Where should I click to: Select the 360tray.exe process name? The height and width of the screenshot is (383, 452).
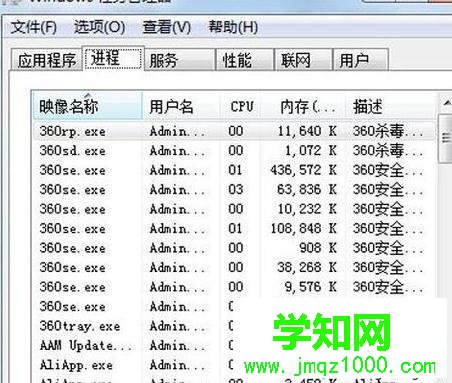[80, 326]
